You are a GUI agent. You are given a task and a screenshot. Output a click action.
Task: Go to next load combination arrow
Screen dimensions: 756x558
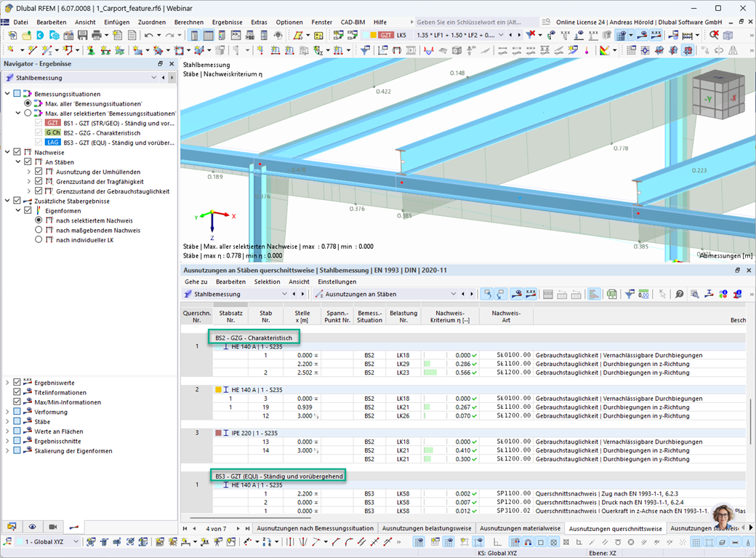pyautogui.click(x=519, y=35)
